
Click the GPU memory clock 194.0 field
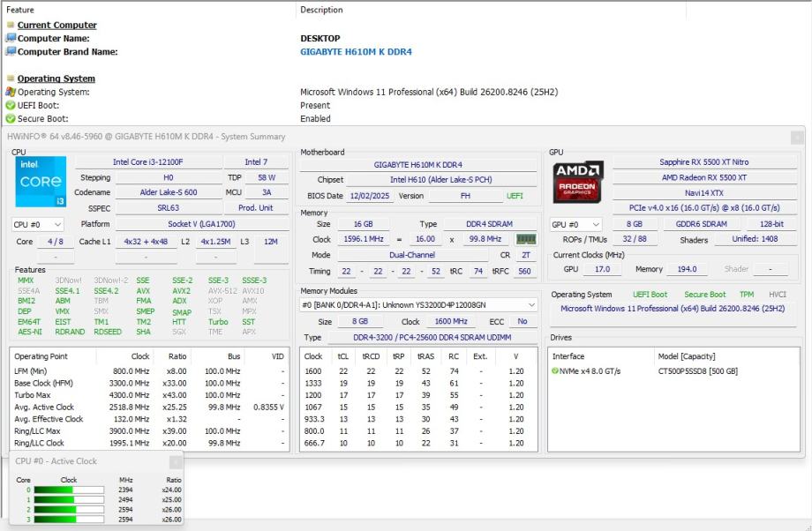pyautogui.click(x=688, y=269)
